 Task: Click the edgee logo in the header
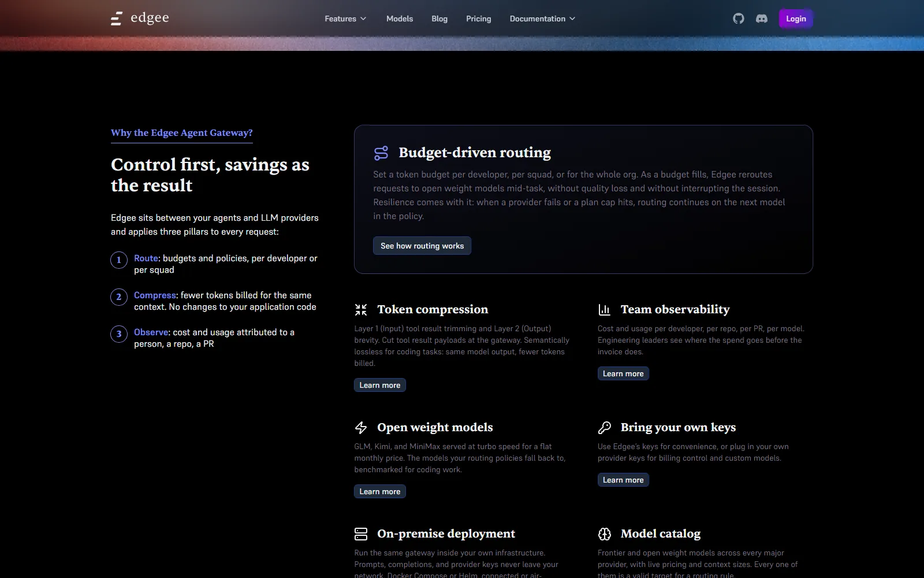[140, 18]
